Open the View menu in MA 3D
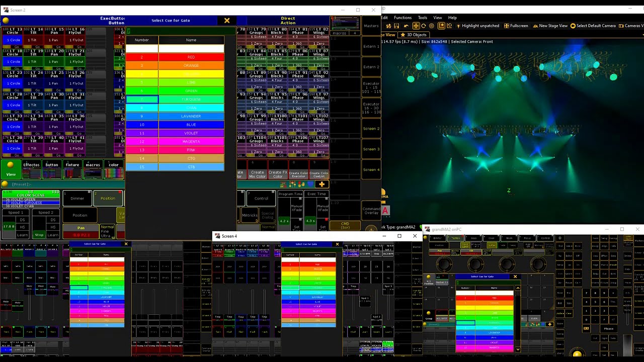Screen dimensions: 644x362 [438, 18]
